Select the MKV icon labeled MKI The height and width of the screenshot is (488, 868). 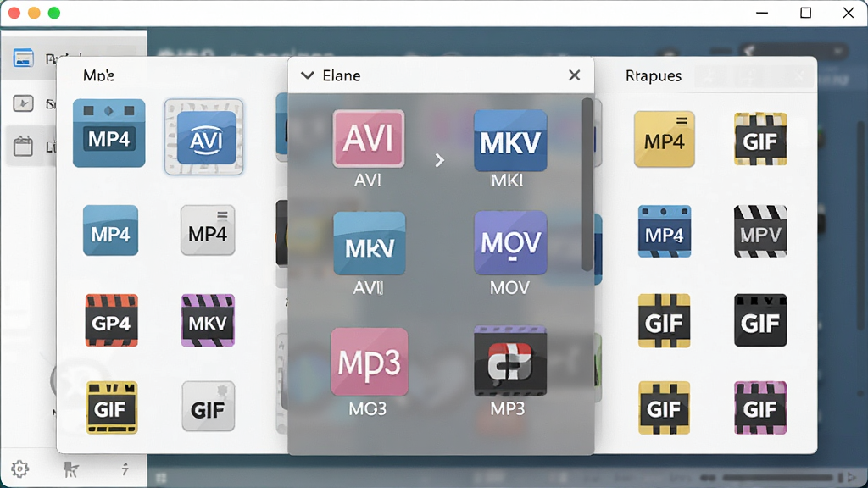pos(510,141)
